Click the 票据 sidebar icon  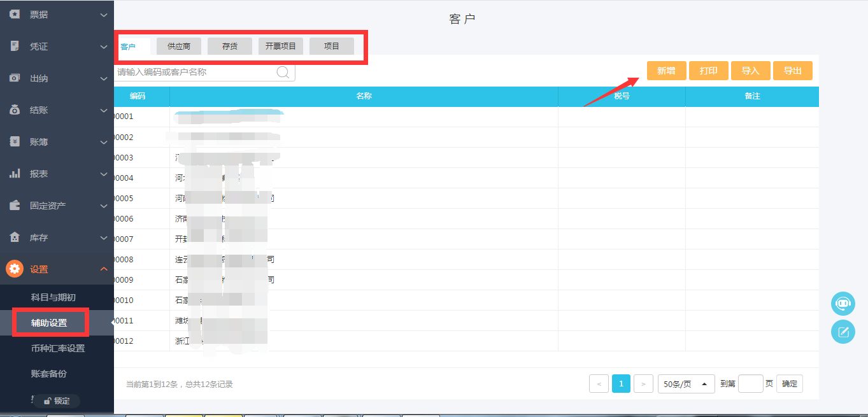coord(15,14)
